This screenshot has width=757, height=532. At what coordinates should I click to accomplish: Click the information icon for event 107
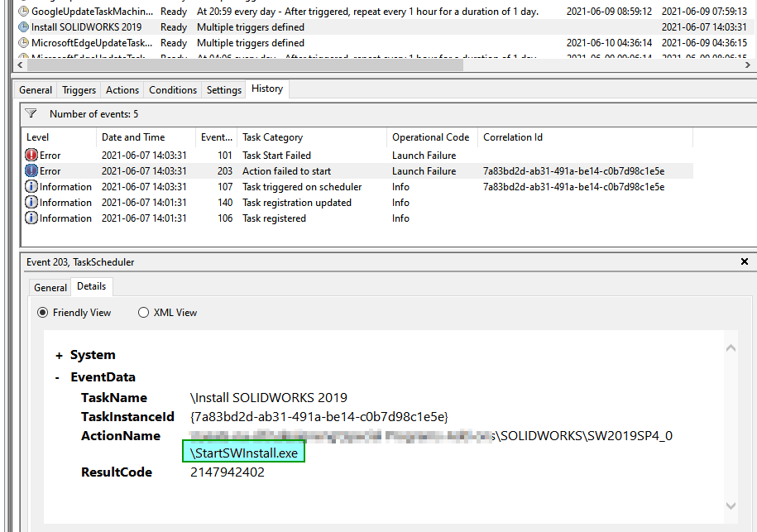click(31, 187)
